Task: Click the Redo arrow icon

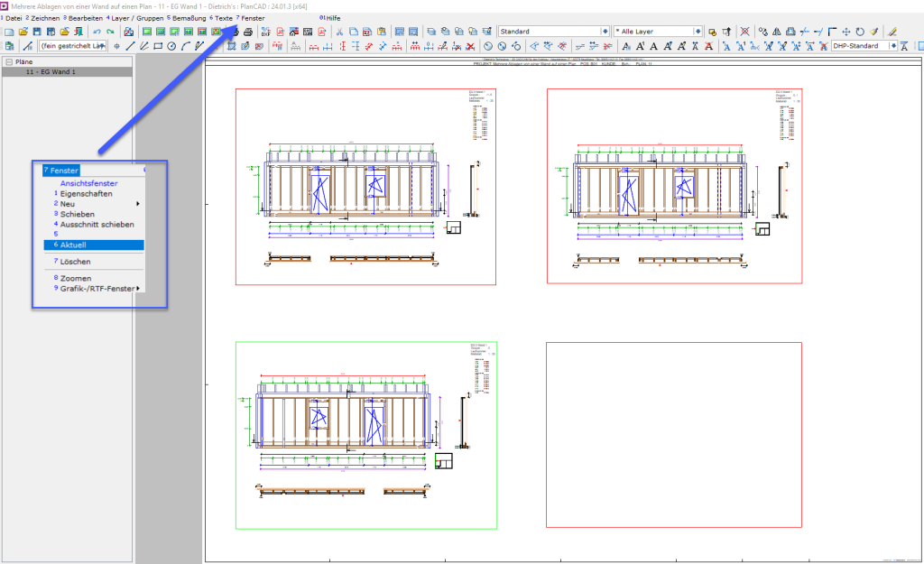Action: click(x=110, y=32)
